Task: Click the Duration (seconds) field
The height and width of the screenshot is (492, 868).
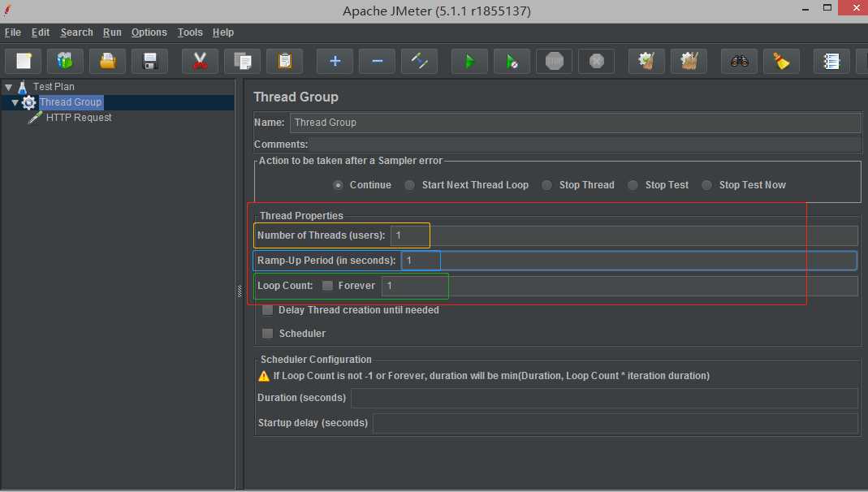Action: point(604,398)
